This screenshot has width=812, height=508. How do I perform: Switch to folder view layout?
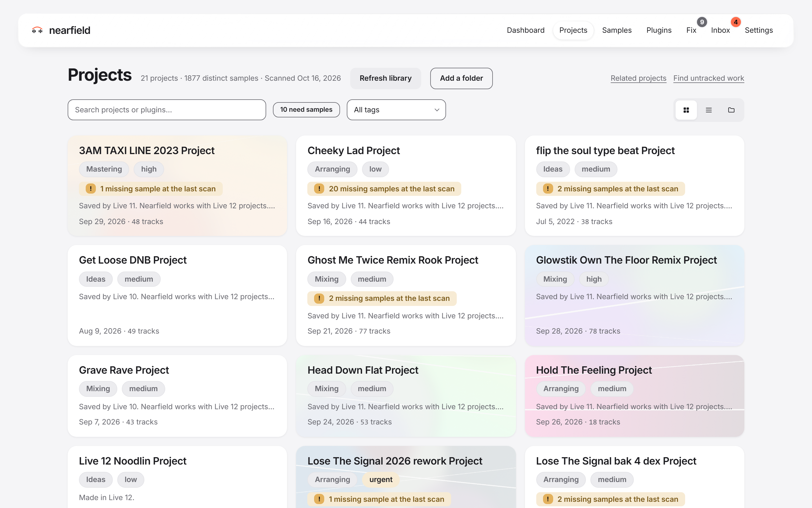tap(731, 110)
